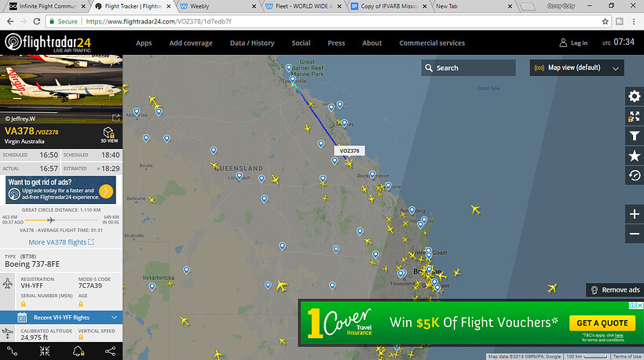Expand Recent VH-YFF flights section
This screenshot has height=360, width=644.
coord(61,318)
